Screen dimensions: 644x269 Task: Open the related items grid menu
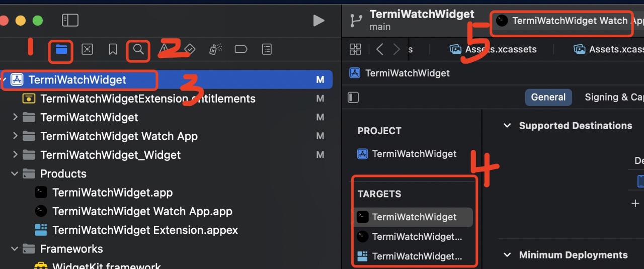point(355,49)
